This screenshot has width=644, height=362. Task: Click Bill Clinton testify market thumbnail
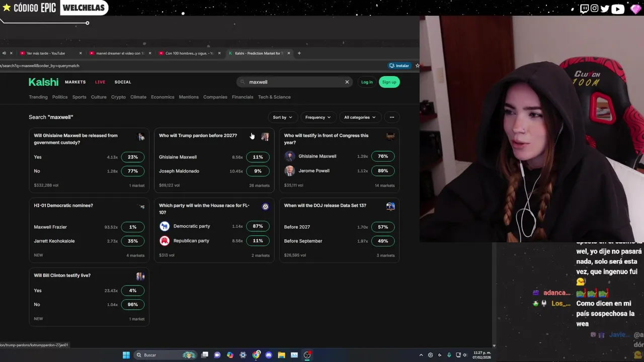click(x=140, y=276)
